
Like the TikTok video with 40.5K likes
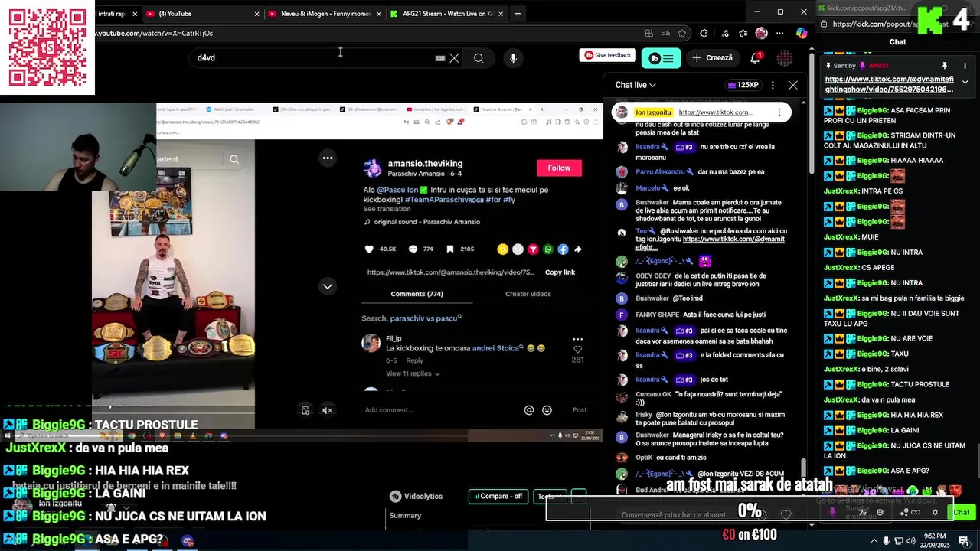[369, 249]
